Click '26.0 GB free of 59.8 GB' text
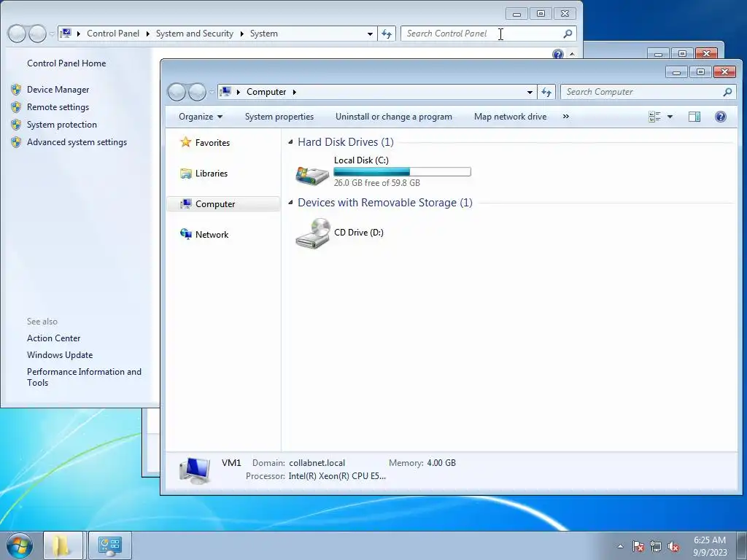This screenshot has width=747, height=560. click(377, 183)
